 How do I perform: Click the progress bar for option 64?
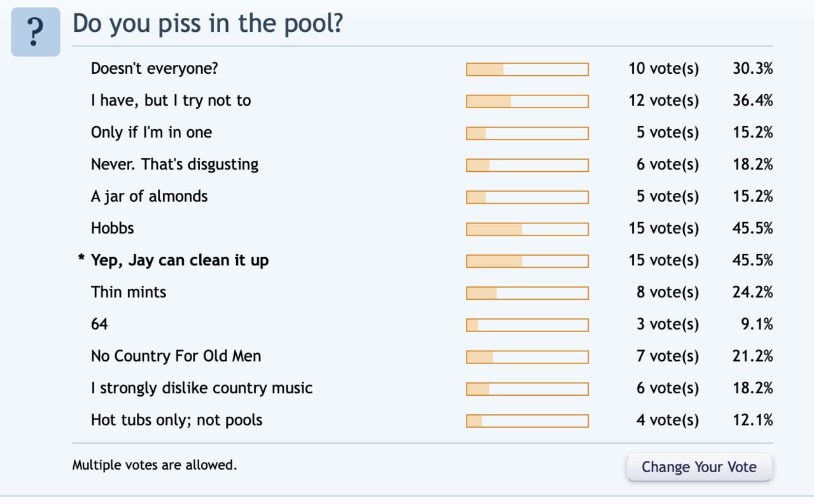pyautogui.click(x=528, y=325)
